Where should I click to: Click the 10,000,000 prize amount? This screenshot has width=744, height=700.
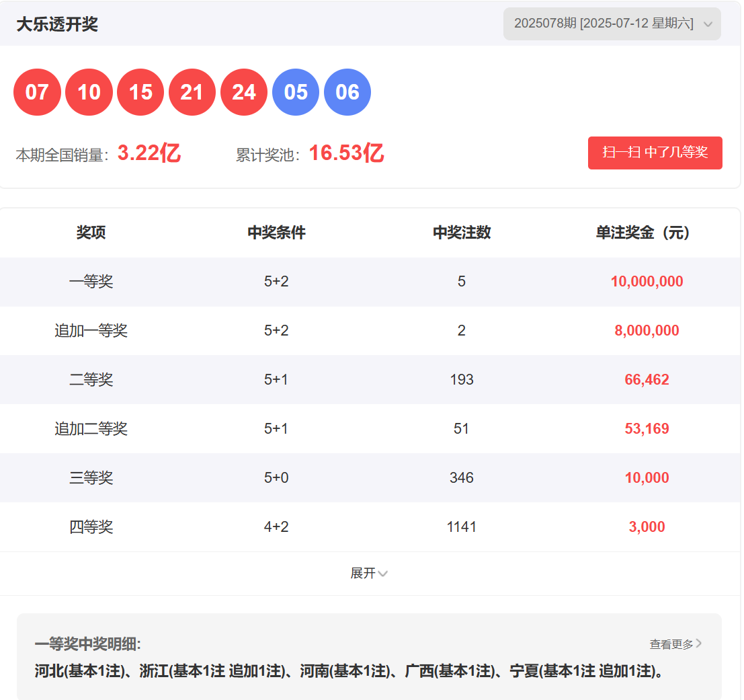tap(647, 282)
